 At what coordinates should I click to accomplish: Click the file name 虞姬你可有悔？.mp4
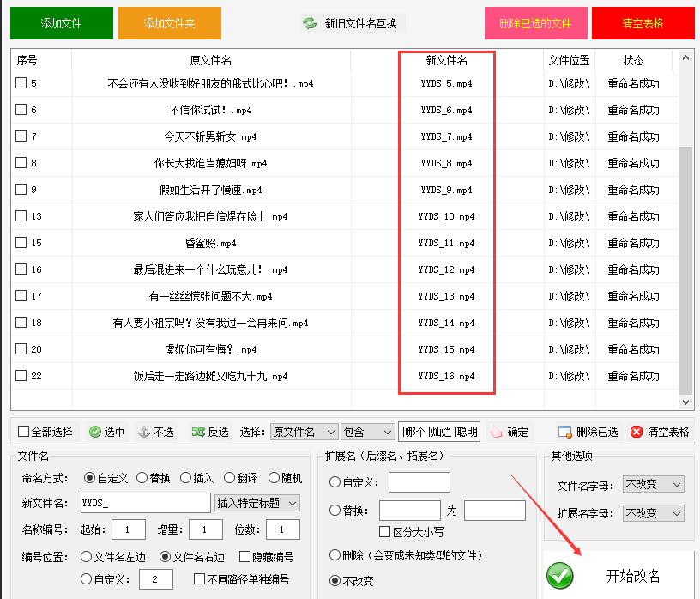(x=211, y=349)
